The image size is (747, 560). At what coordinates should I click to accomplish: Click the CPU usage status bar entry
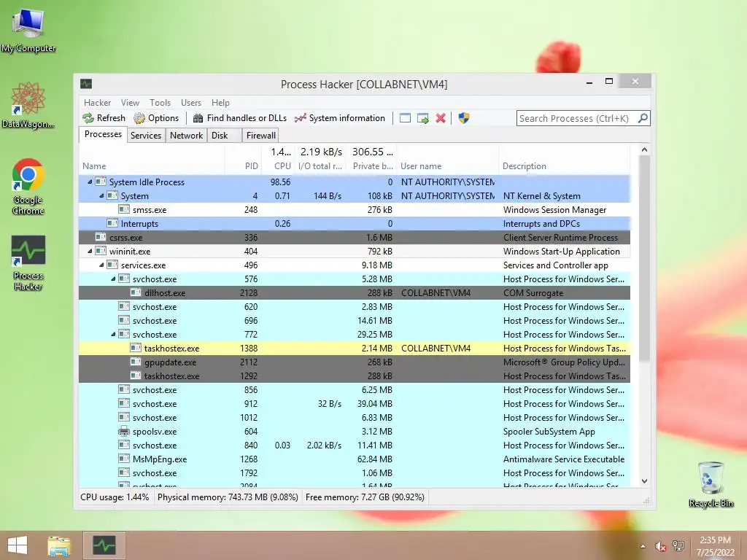(115, 497)
